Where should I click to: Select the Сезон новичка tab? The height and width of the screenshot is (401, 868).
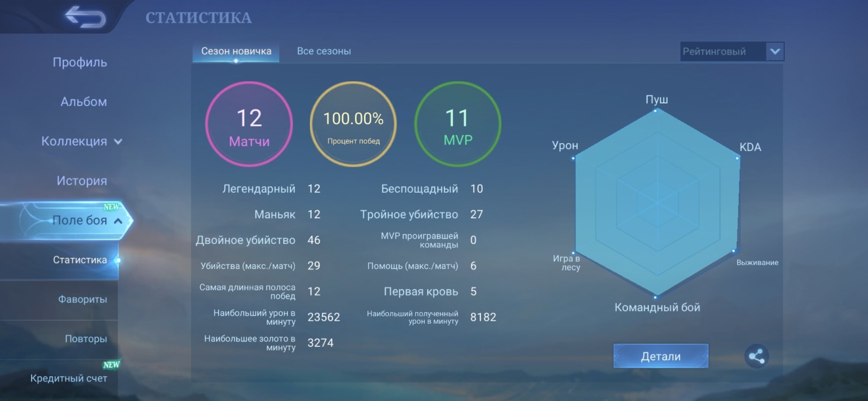click(x=236, y=51)
